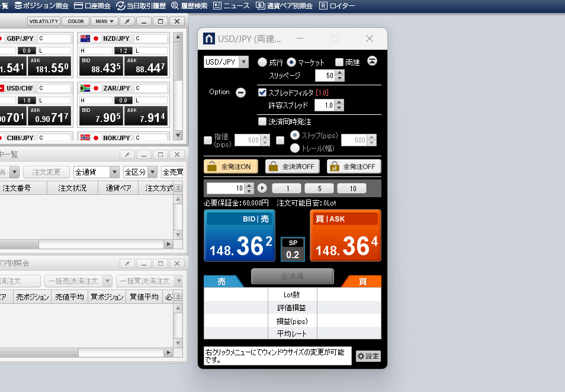This screenshot has height=392, width=565.
Task: Select the 成行 radio button
Action: click(262, 62)
